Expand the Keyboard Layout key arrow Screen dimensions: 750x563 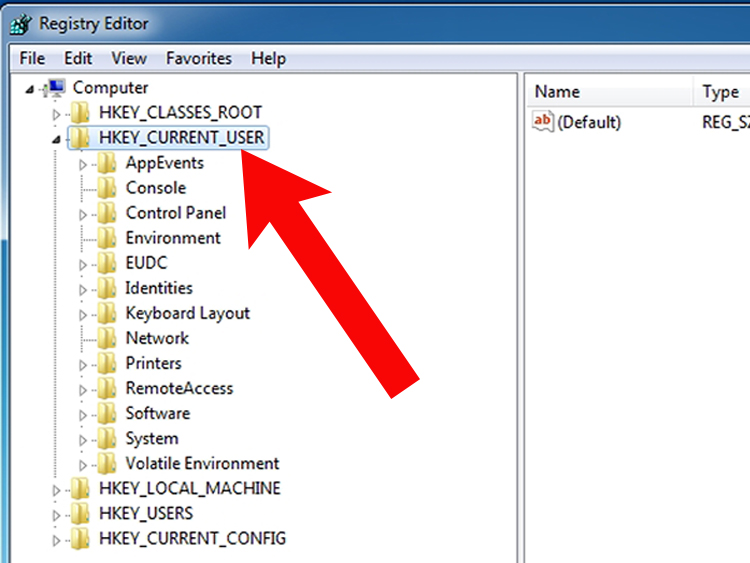(83, 315)
